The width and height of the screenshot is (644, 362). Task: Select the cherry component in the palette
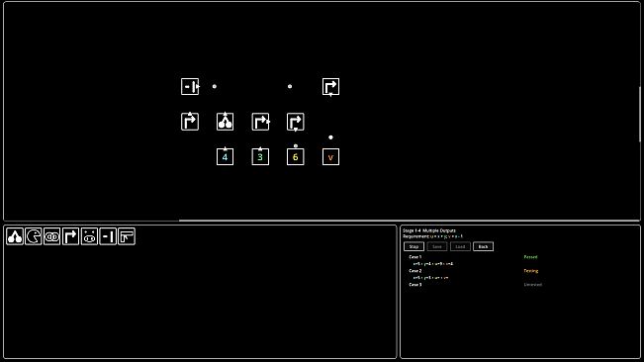[15, 236]
